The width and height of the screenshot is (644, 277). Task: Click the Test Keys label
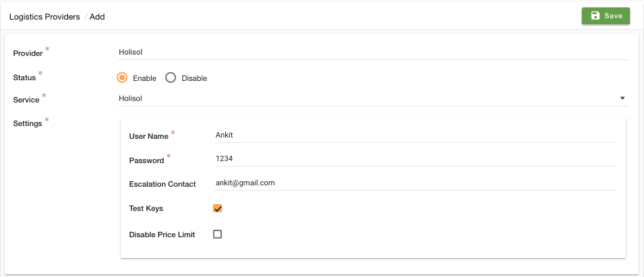(x=146, y=208)
